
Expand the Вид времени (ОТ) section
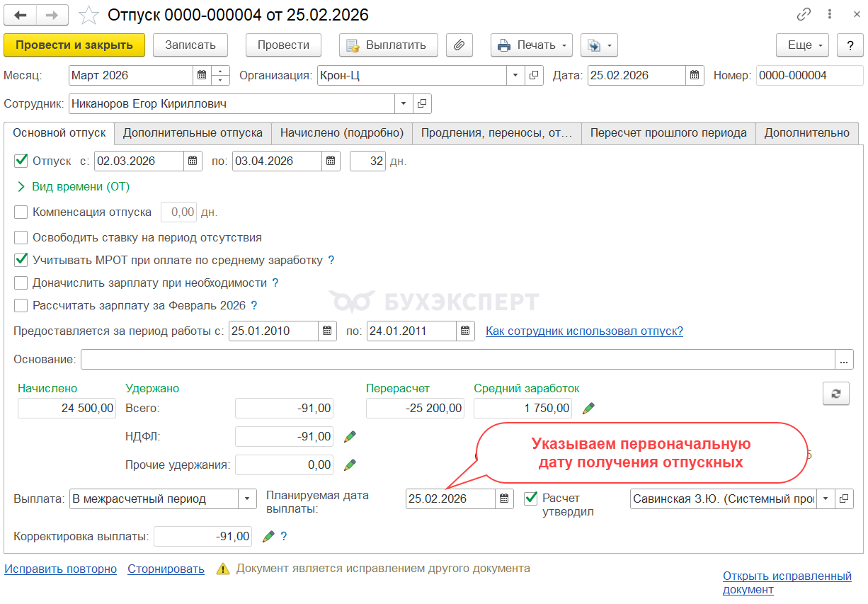click(21, 187)
